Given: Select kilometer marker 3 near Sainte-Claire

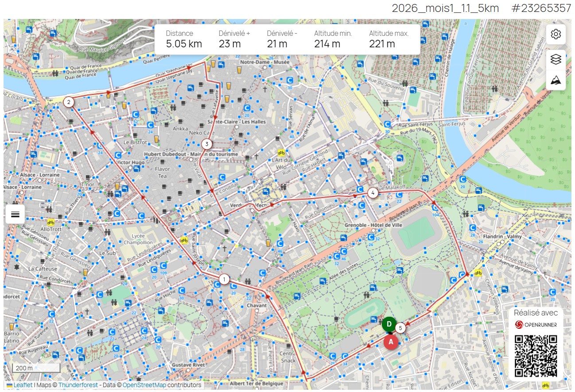Looking at the screenshot, I should [206, 143].
